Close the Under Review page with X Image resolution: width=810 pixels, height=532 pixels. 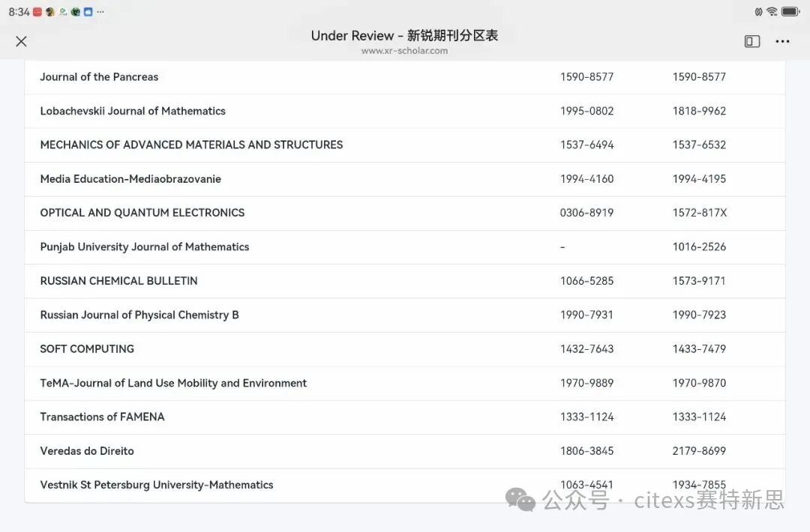(x=21, y=41)
